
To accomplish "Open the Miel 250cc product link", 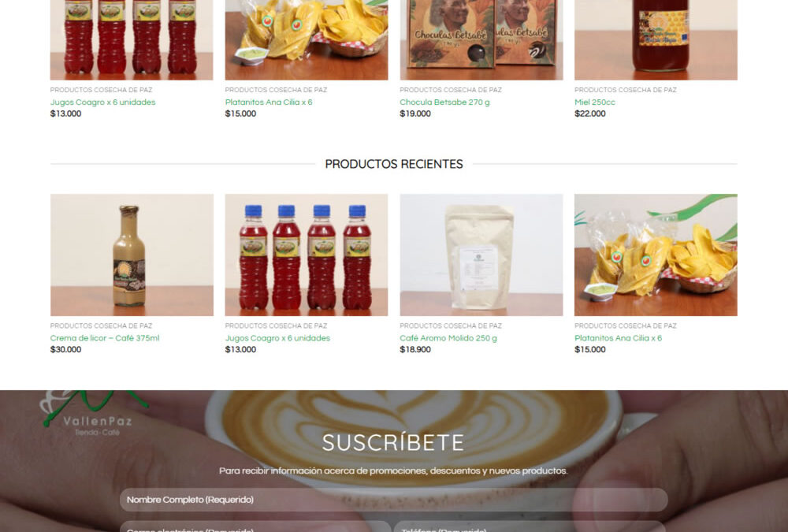I will pyautogui.click(x=594, y=102).
